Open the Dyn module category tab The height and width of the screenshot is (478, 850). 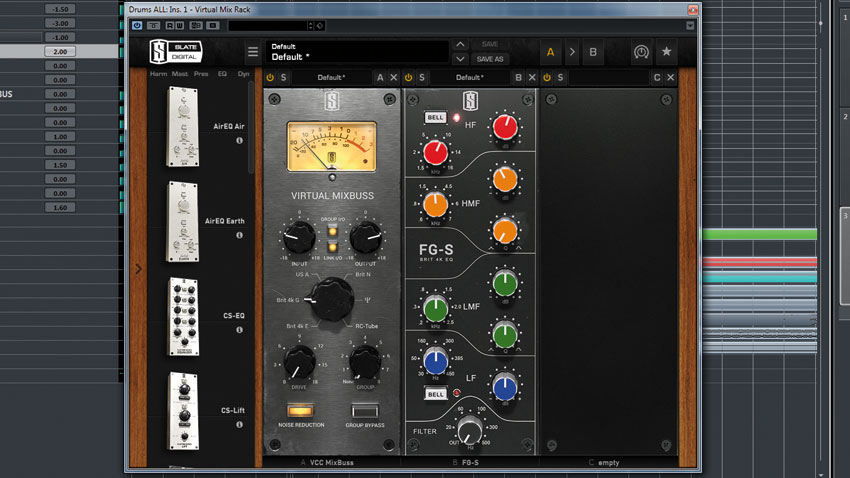243,74
